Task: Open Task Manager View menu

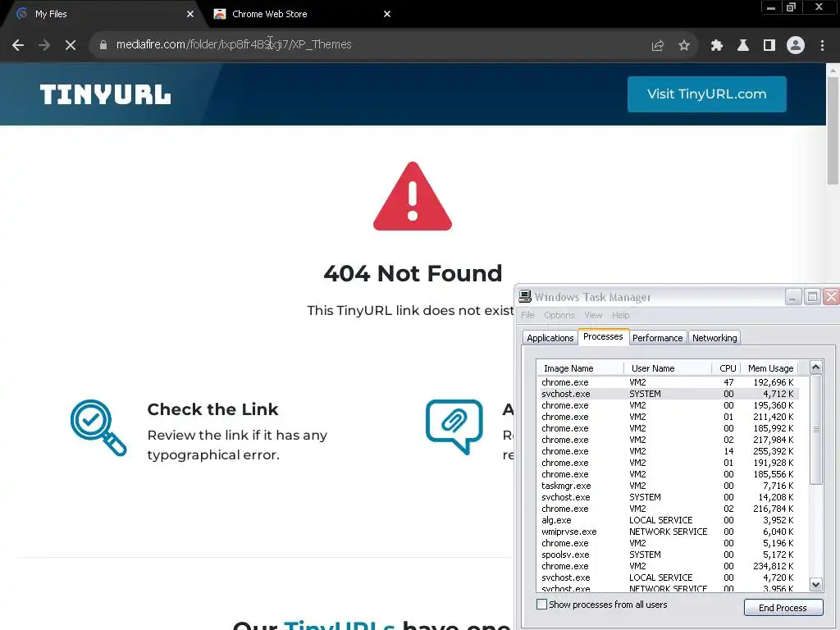Action: click(x=593, y=315)
